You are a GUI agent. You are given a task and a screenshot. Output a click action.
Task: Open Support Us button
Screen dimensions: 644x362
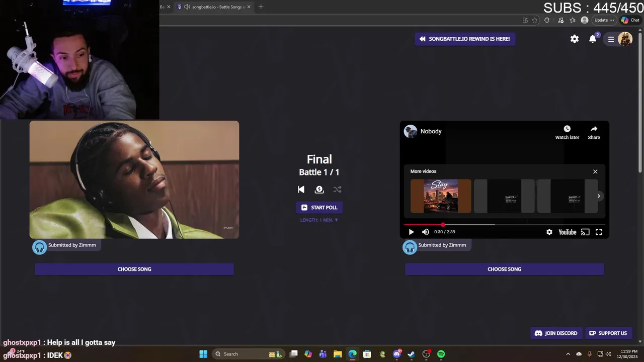[608, 333]
